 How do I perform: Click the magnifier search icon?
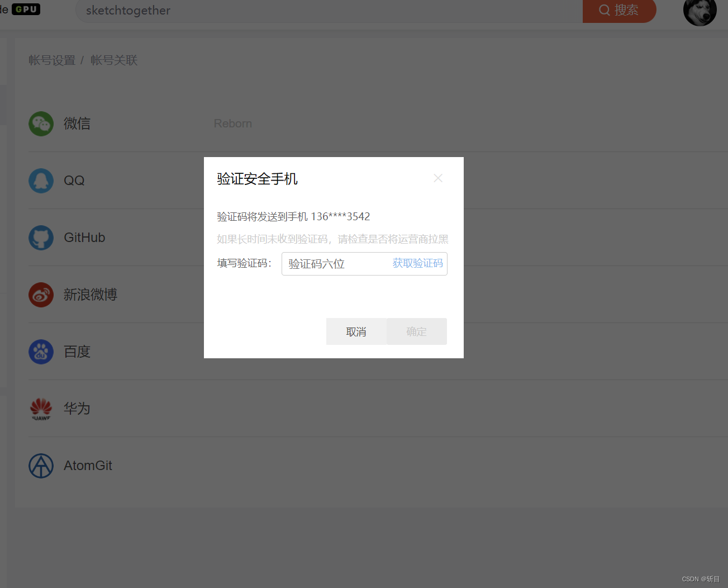604,10
